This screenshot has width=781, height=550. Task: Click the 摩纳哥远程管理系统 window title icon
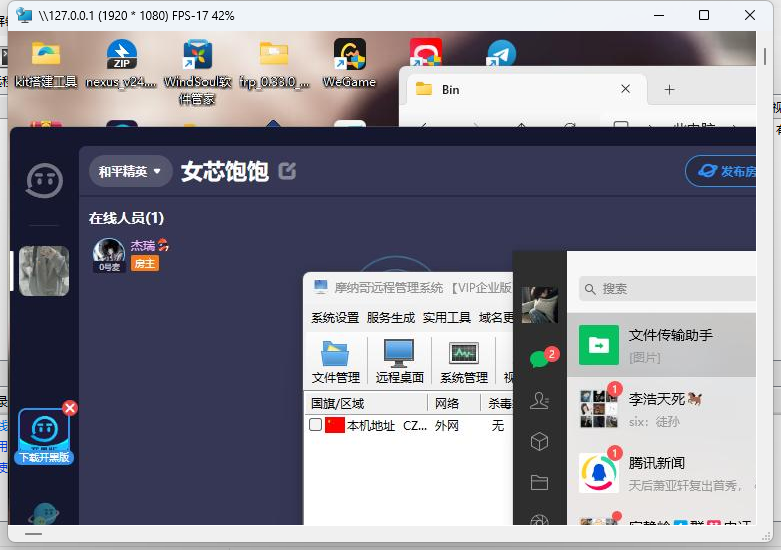320,287
